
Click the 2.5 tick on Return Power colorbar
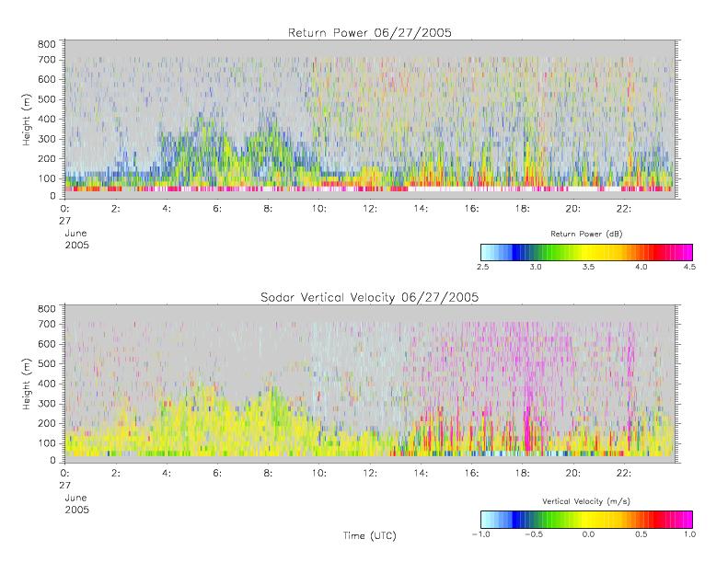click(483, 267)
